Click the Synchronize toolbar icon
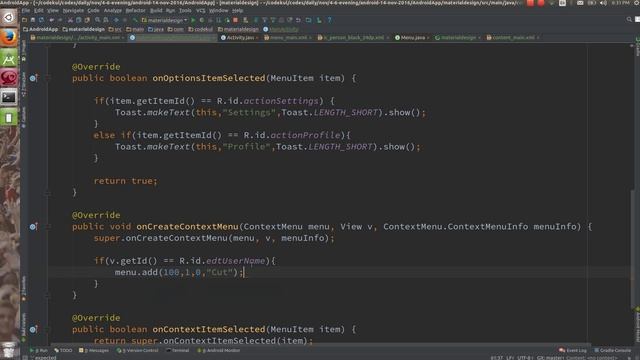 42,20
